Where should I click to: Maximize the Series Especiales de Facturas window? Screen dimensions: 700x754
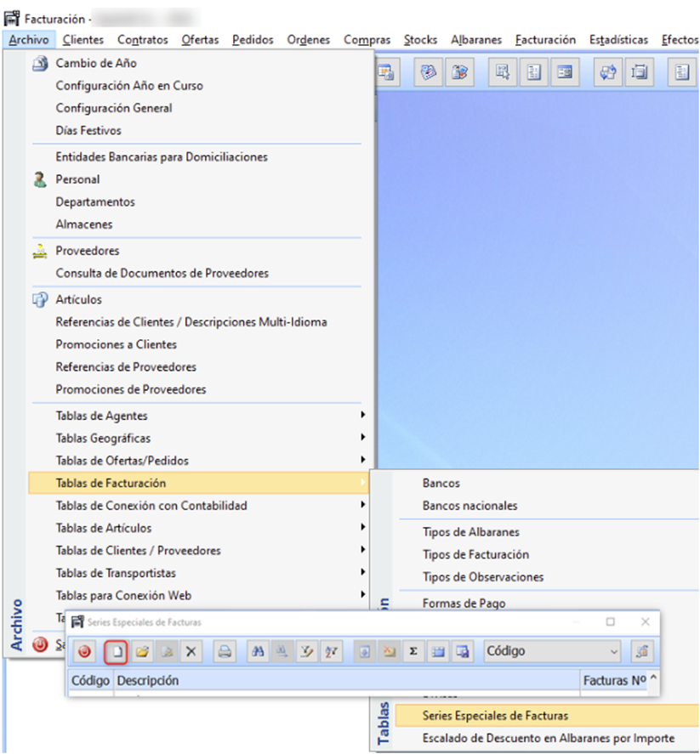click(610, 622)
